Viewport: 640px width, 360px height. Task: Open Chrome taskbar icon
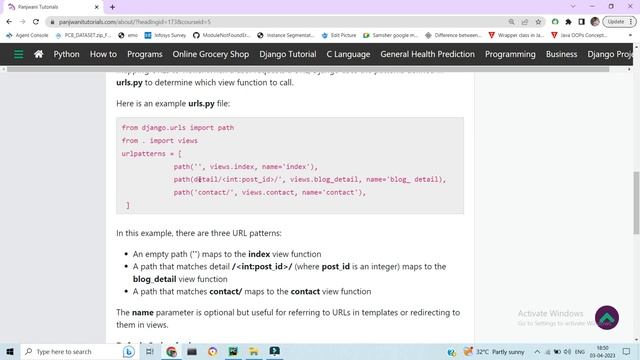click(x=171, y=351)
